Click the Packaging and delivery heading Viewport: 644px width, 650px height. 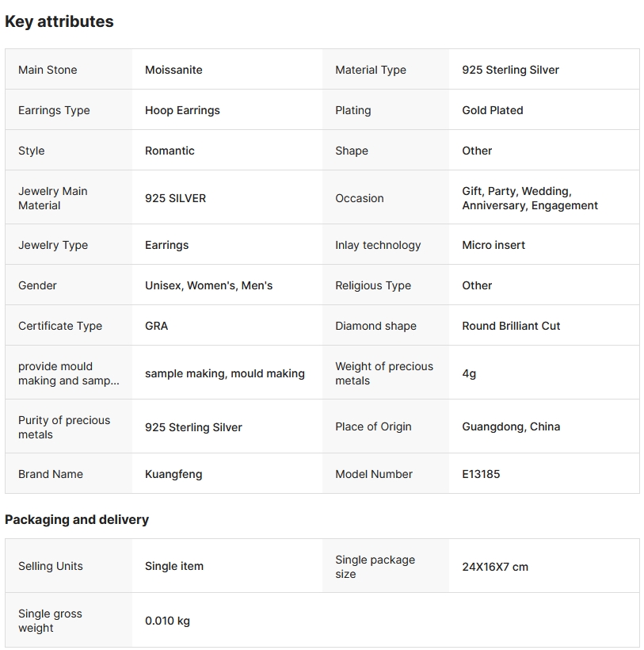(77, 520)
